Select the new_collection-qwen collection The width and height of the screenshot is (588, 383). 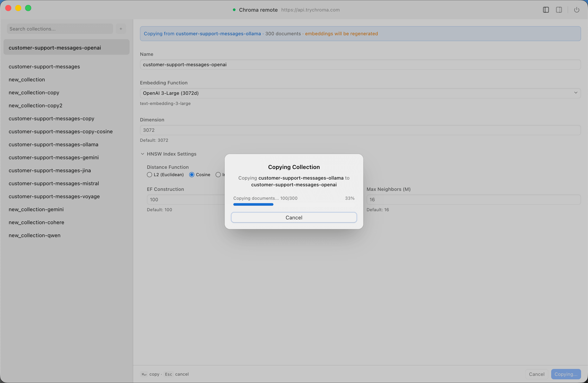pos(34,235)
